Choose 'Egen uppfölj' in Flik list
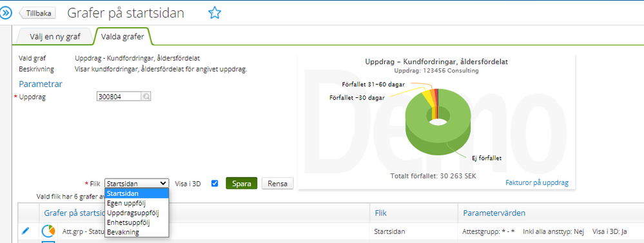Screen dimensions: 644x243 [x=137, y=203]
